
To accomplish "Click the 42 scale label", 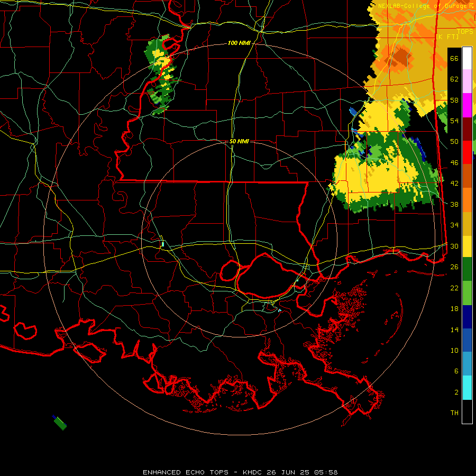I will click(x=454, y=184).
